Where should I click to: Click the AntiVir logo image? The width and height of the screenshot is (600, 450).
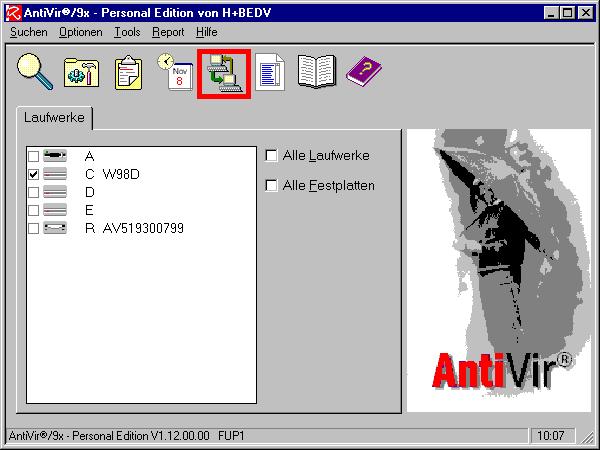(499, 271)
